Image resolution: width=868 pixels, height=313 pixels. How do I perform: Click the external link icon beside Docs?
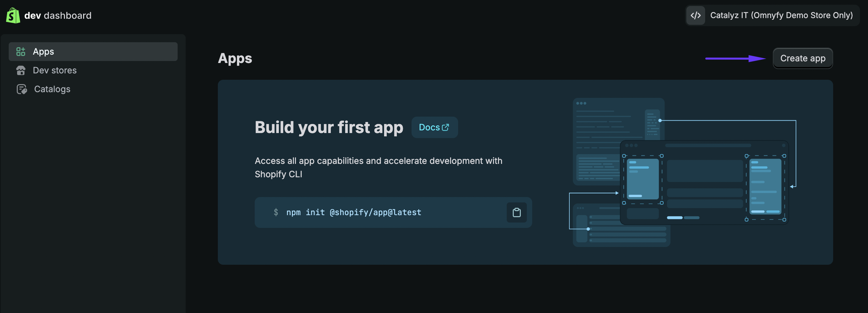(x=445, y=127)
